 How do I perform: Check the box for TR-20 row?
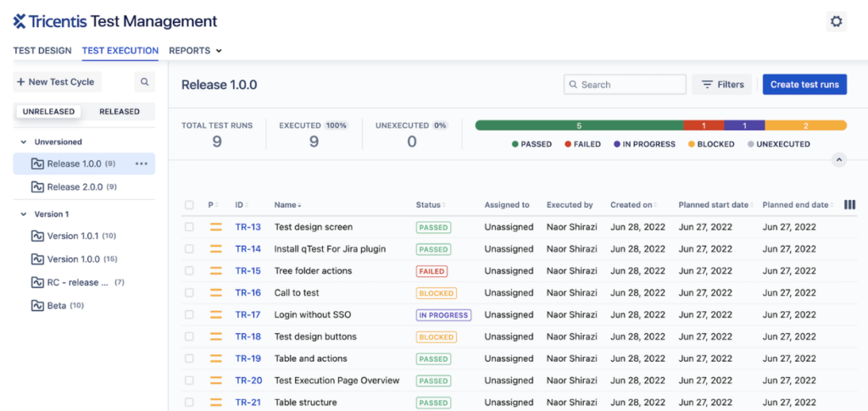(x=189, y=380)
